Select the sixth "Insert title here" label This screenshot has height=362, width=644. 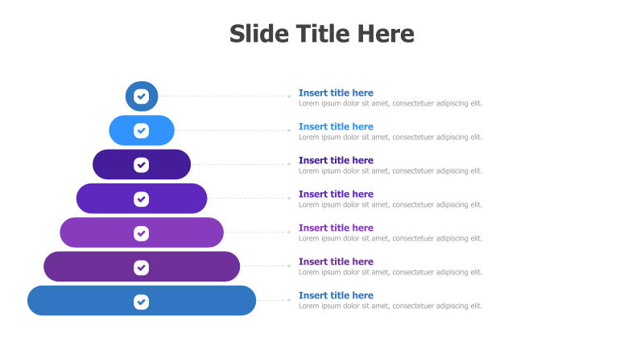[x=336, y=261]
